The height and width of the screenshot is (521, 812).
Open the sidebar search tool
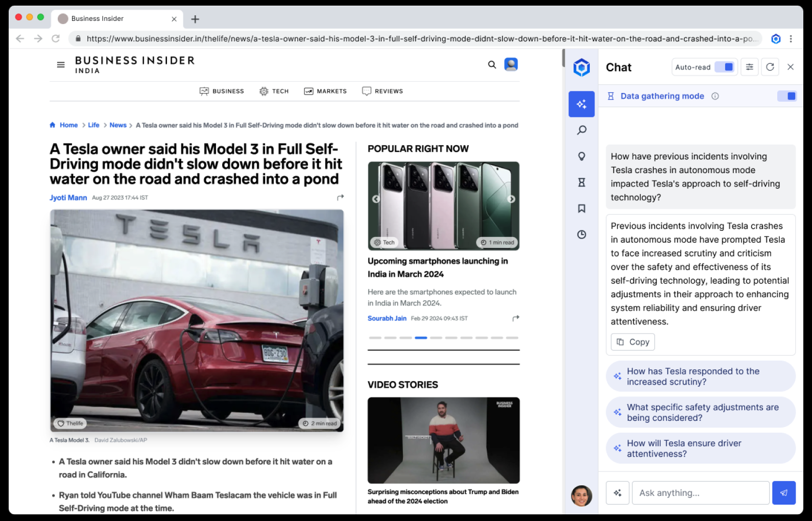click(x=581, y=130)
